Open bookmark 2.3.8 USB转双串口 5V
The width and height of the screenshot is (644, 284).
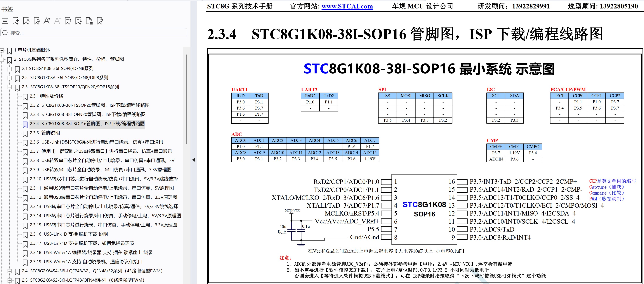[102, 160]
